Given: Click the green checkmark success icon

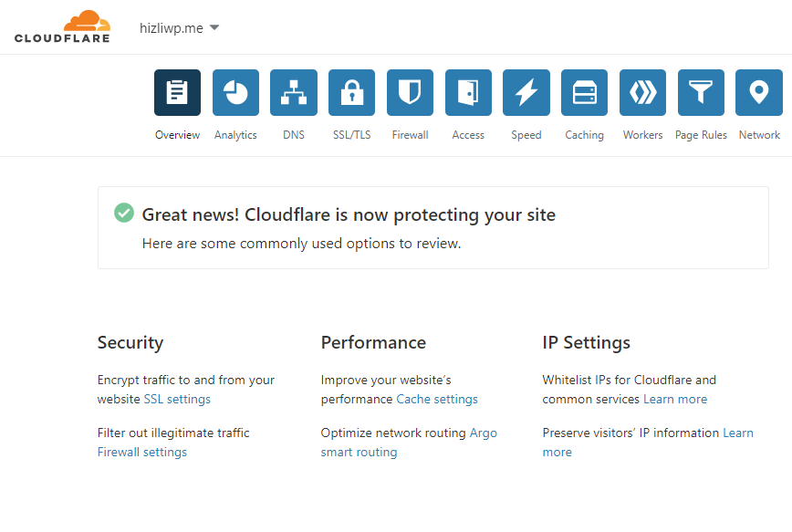Looking at the screenshot, I should click(124, 213).
